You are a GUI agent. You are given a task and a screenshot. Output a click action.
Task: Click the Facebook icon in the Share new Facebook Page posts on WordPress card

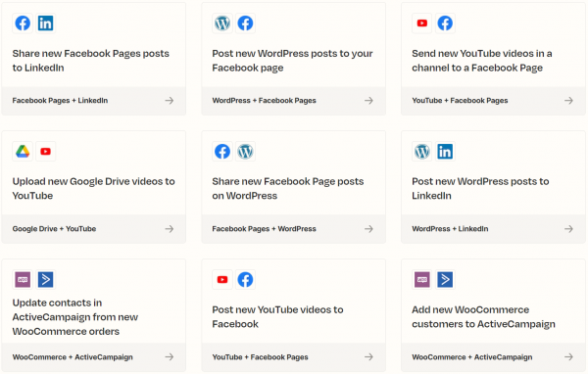coord(222,152)
